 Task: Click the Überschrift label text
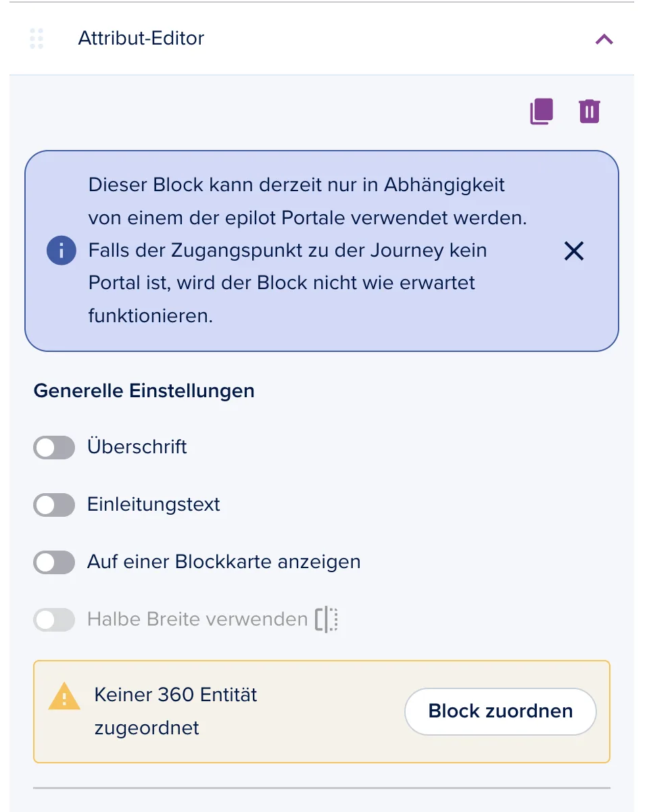[x=137, y=447]
